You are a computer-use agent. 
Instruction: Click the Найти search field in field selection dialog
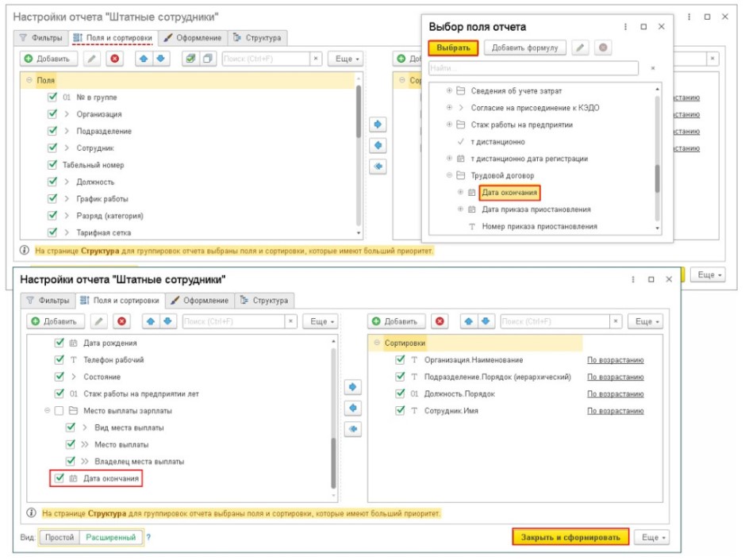534,68
